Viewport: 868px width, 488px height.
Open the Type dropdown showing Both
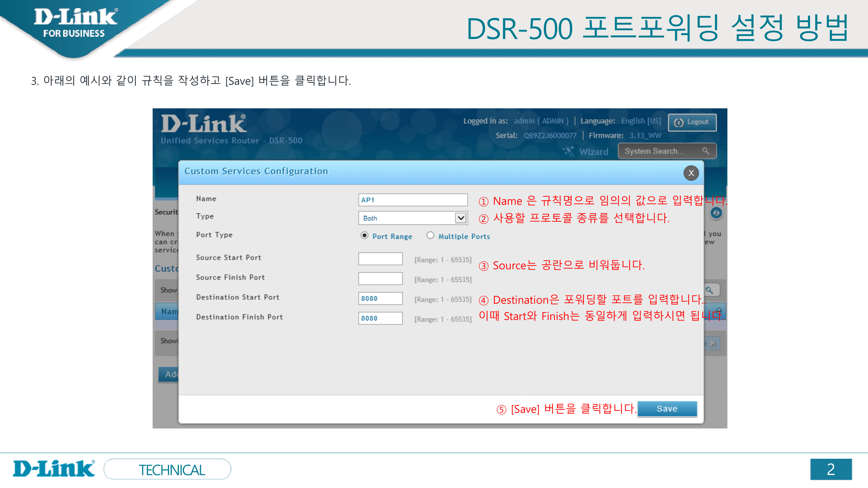click(413, 218)
